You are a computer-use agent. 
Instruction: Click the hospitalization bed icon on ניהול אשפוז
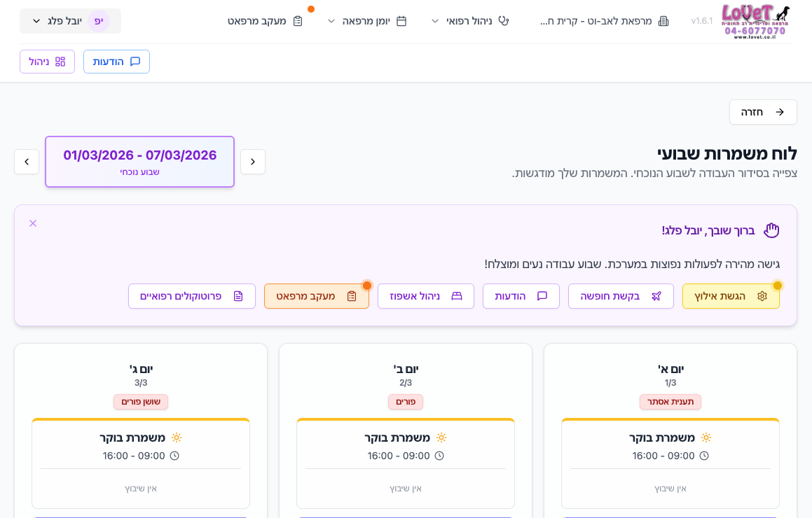(455, 295)
